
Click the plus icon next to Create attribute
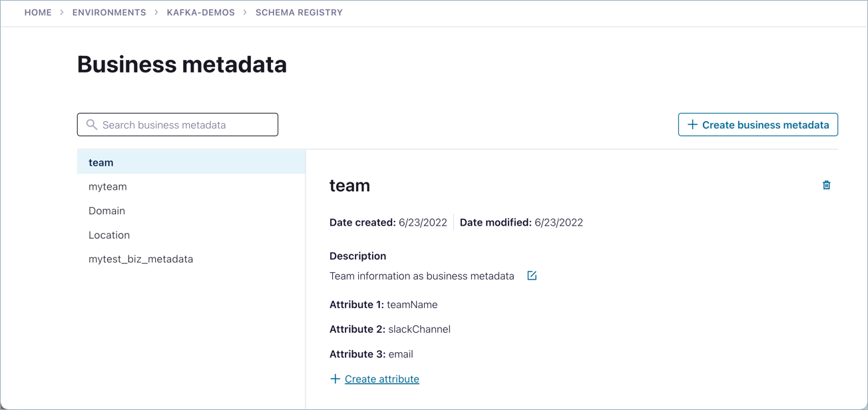[335, 378]
